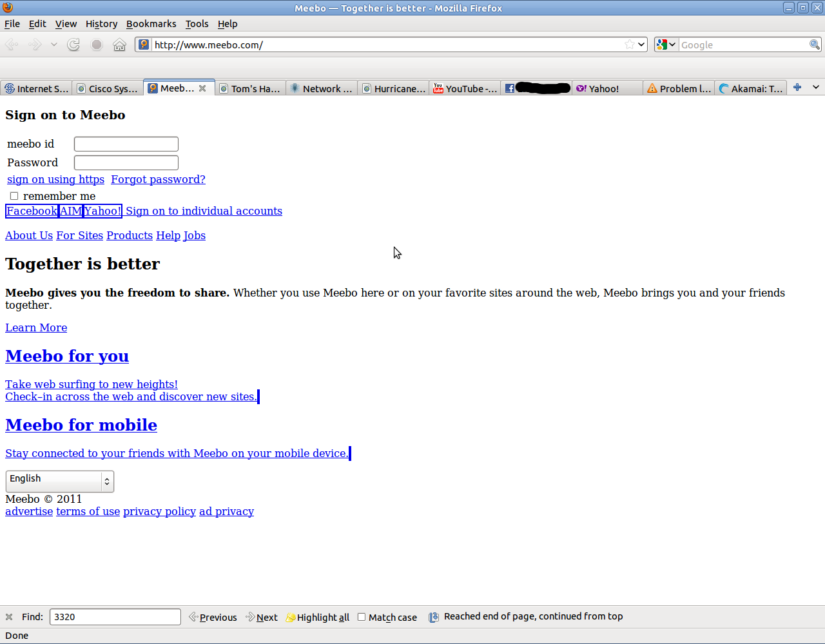Switch to the Facebook tab
The height and width of the screenshot is (644, 825).
click(x=536, y=88)
